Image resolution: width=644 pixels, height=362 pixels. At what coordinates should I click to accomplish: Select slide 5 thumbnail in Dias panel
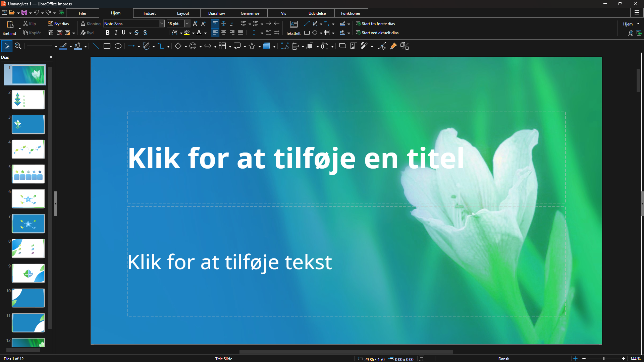click(x=28, y=174)
